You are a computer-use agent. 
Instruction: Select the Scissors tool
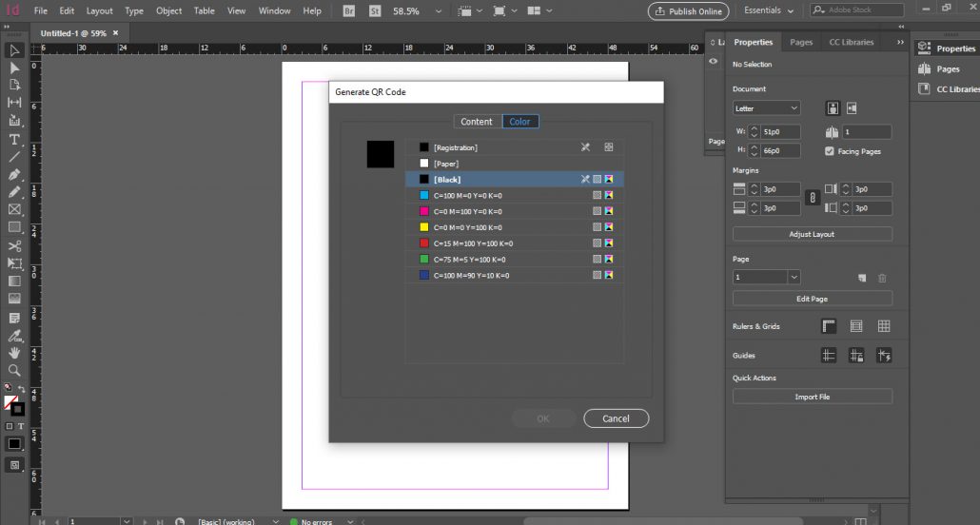click(x=14, y=245)
